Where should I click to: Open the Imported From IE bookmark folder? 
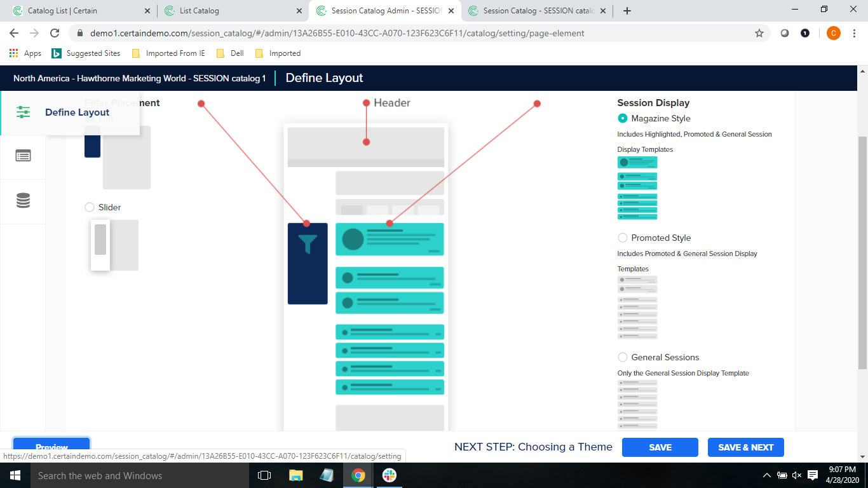[x=168, y=53]
